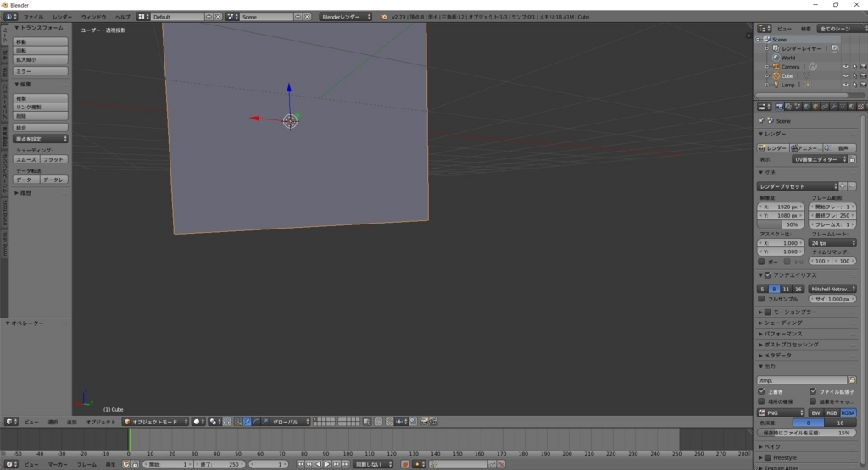Open the オブジェクトモード mode dropdown
This screenshot has width=868, height=470.
pyautogui.click(x=156, y=422)
